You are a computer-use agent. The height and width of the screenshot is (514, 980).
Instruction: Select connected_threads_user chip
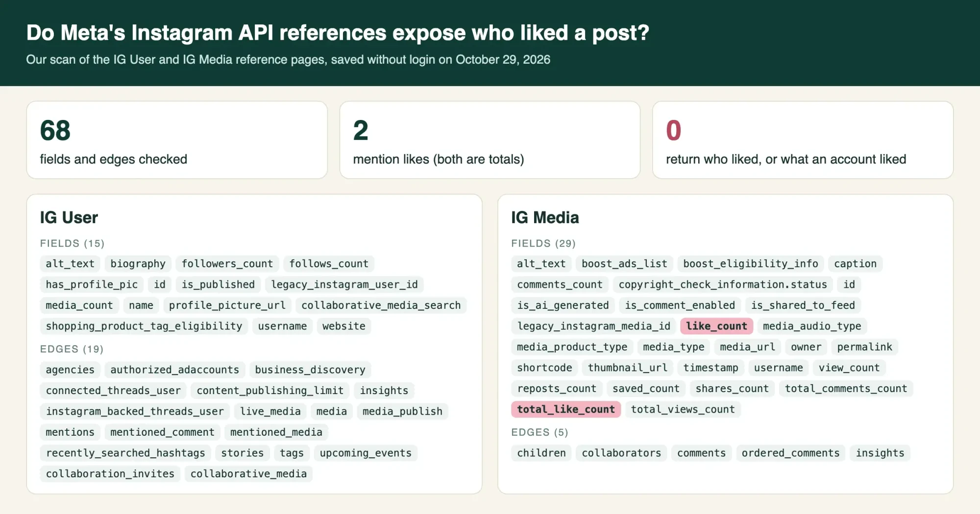click(113, 391)
